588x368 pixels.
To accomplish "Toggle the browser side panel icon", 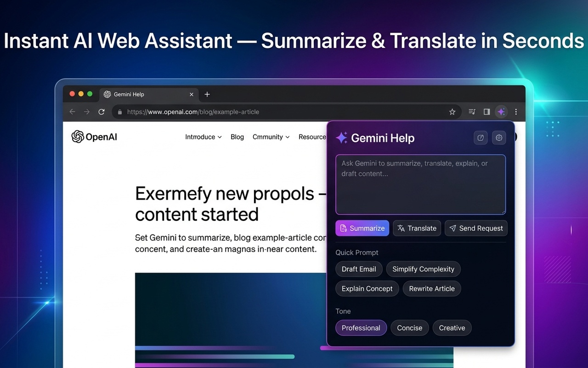I will (x=486, y=112).
